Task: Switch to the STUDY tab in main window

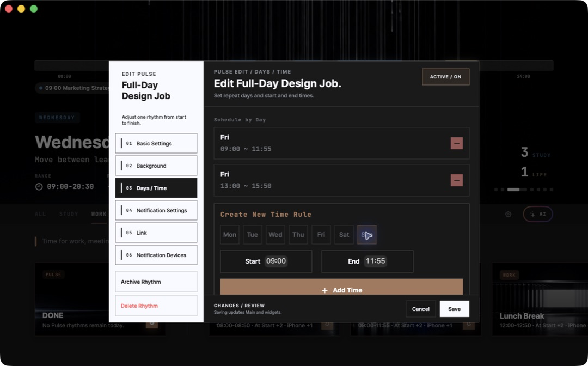Action: 69,214
